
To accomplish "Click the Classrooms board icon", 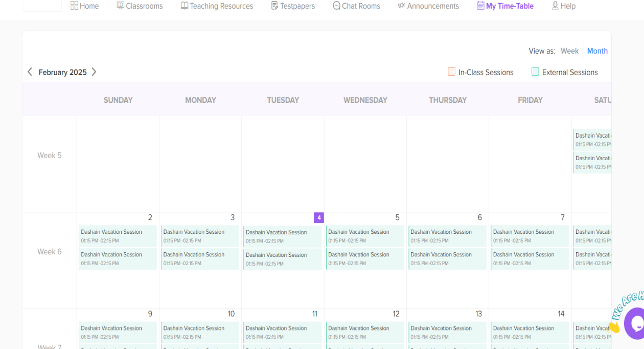I will (x=121, y=6).
